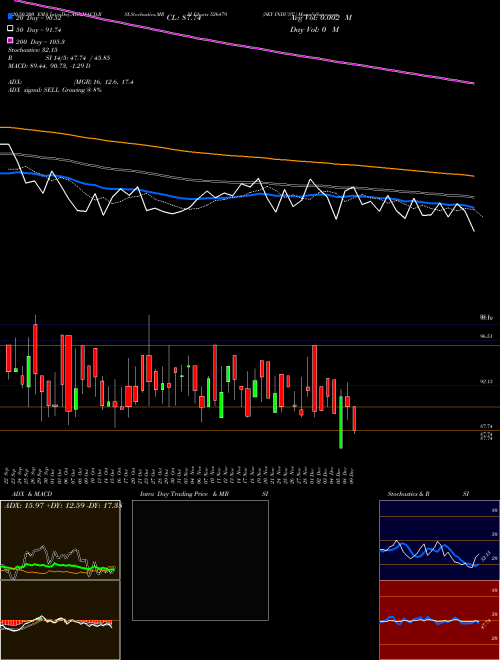Click the tall green candle dipping lowest
The width and height of the screenshot is (500, 660).
[341, 422]
